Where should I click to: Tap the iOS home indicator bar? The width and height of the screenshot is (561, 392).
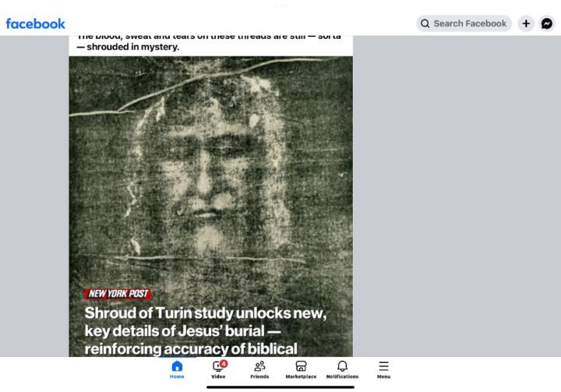(x=280, y=387)
